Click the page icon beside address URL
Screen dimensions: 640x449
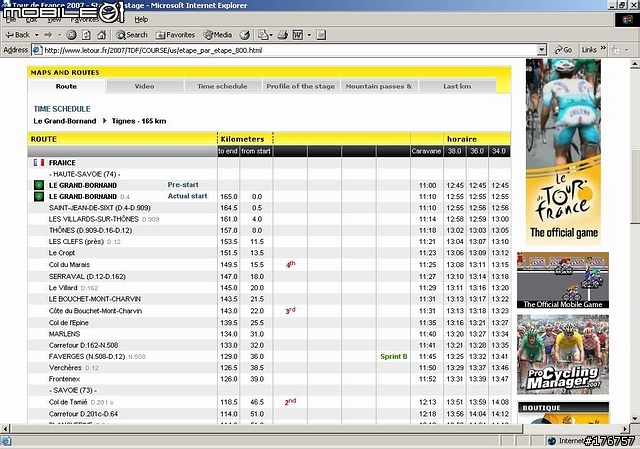(x=37, y=50)
